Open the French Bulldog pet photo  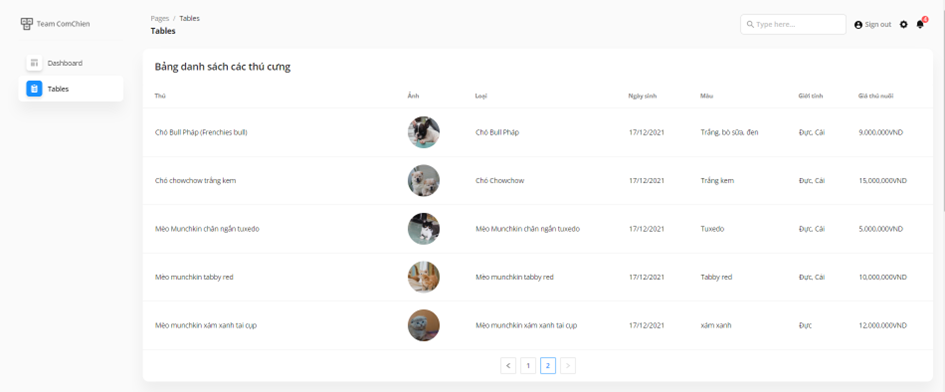point(424,132)
